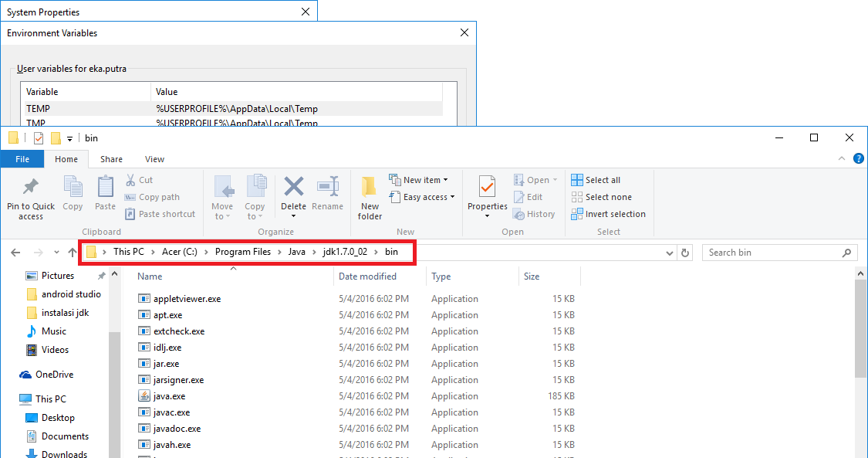Open the Copy to menu
This screenshot has width=868, height=458.
click(255, 198)
